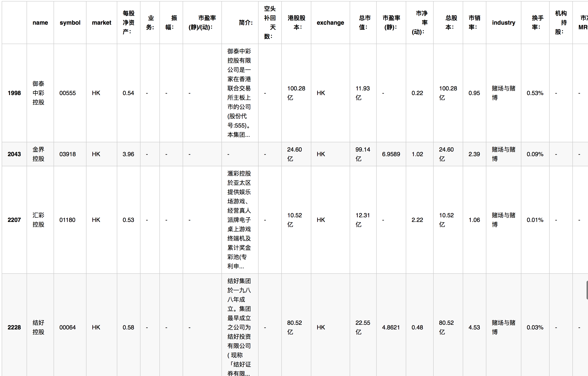The height and width of the screenshot is (376, 588).
Task: Click symbol cell 03918
Action: click(x=67, y=154)
